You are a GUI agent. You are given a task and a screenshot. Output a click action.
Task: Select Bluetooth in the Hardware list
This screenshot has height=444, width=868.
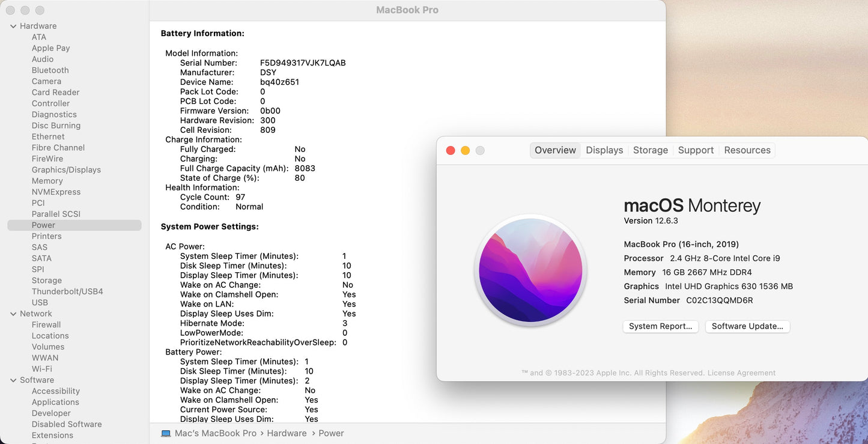pos(50,70)
